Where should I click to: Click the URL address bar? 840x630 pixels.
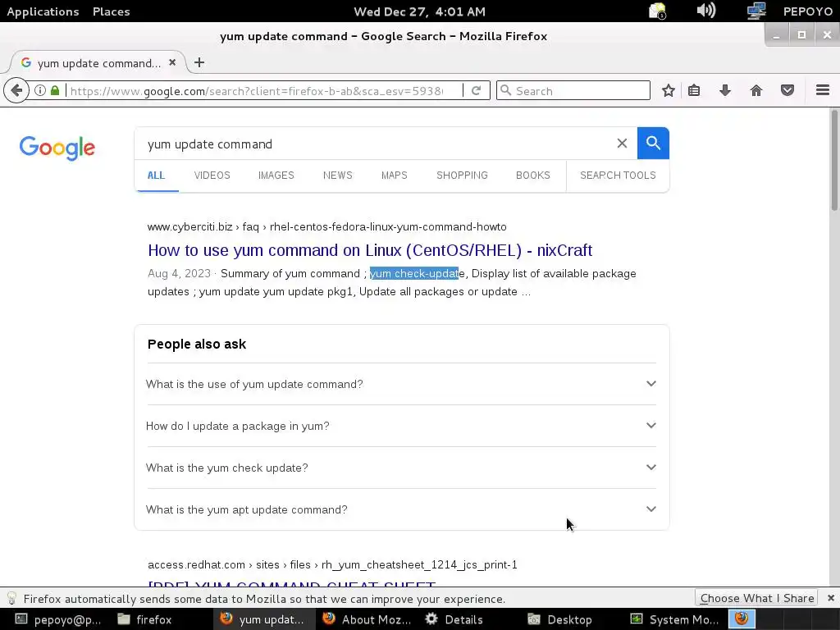[256, 91]
